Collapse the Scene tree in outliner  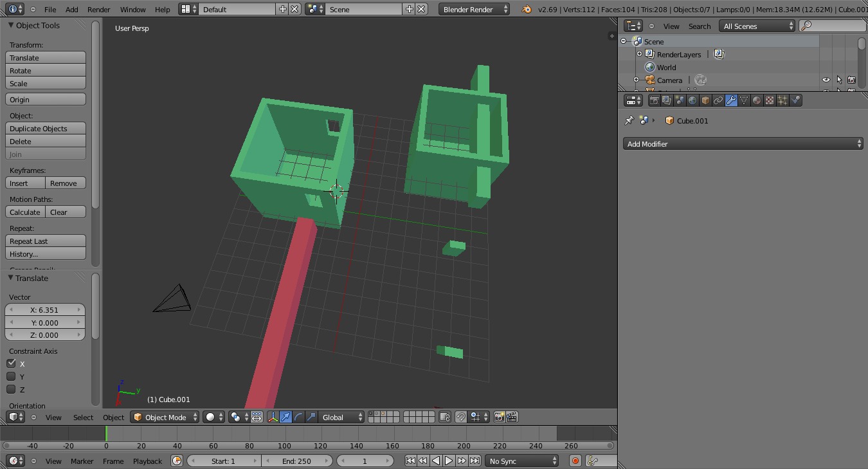point(623,41)
